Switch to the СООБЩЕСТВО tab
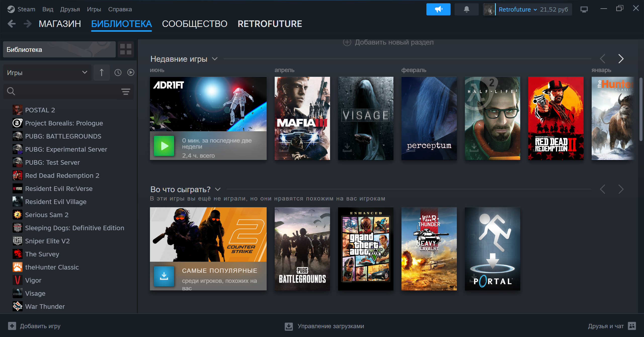Screen dimensions: 644x337 195,24
